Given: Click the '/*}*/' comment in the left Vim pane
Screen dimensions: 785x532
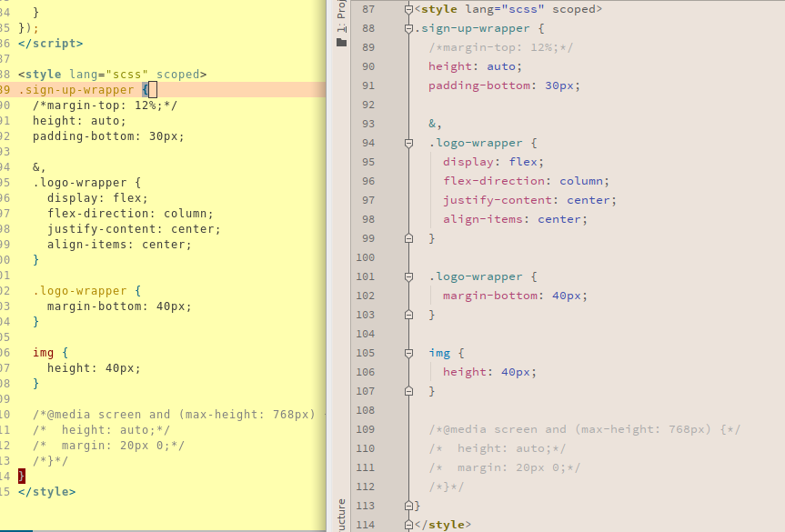Looking at the screenshot, I should pos(51,460).
